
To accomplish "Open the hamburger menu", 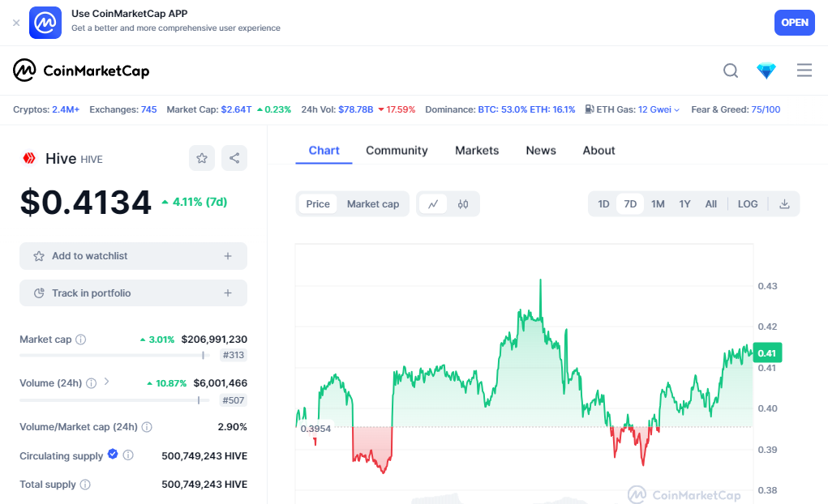I will [804, 70].
